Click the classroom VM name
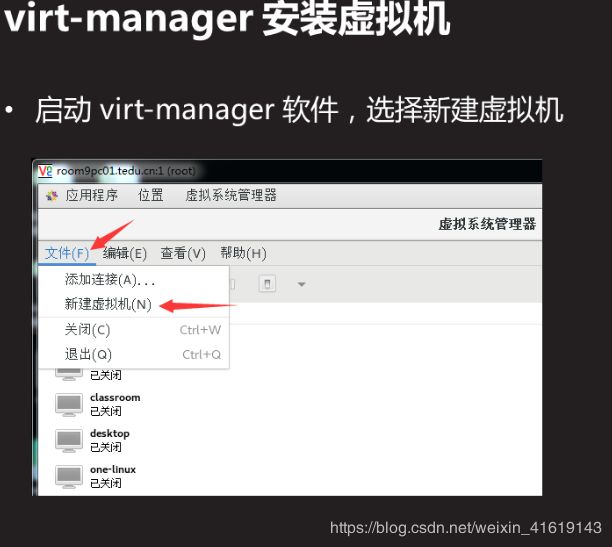The width and height of the screenshot is (612, 547). click(115, 397)
